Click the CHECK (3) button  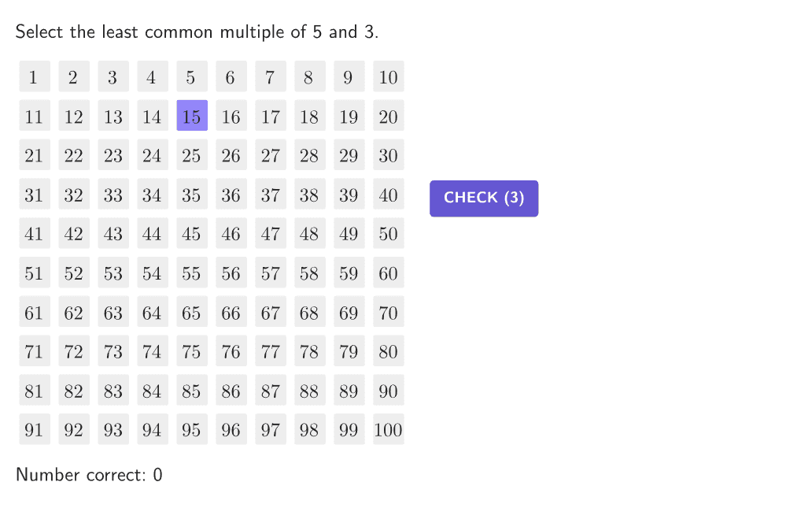[x=483, y=198]
